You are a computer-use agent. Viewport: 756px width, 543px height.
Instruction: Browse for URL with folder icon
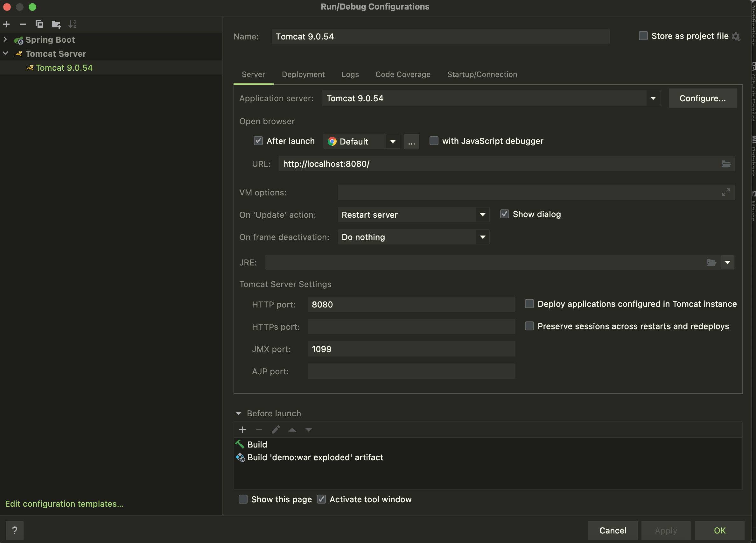726,164
